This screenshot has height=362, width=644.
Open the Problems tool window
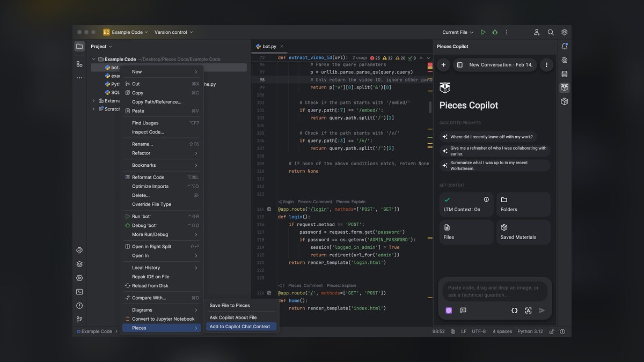pyautogui.click(x=79, y=306)
